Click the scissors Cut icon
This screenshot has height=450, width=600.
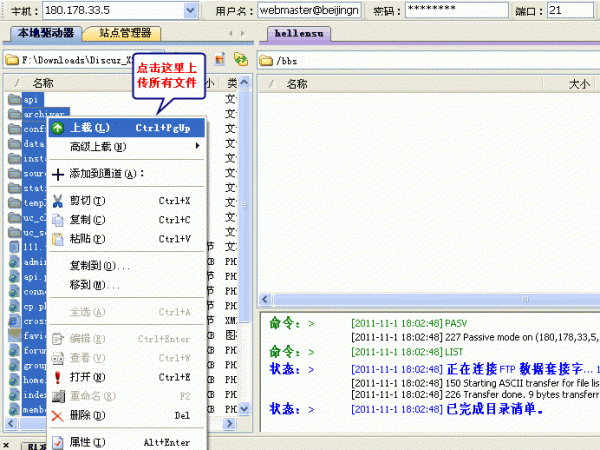[x=58, y=201]
